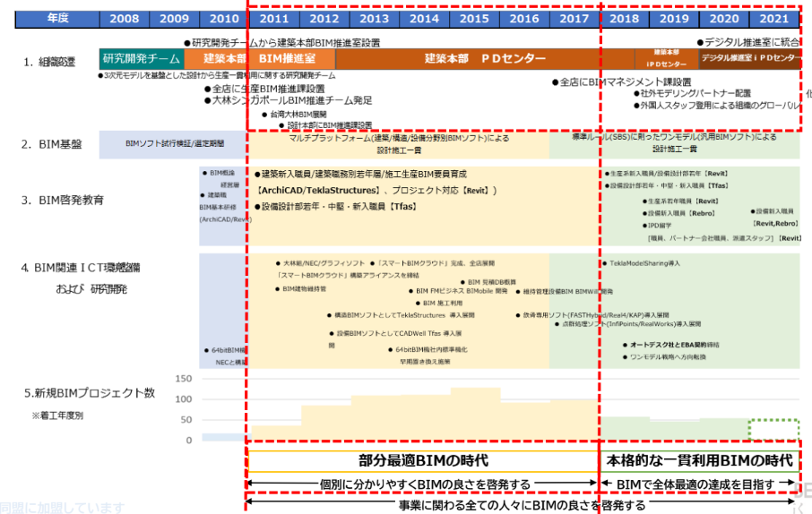
Task: Select the 2015 year column header
Action: 474,19
